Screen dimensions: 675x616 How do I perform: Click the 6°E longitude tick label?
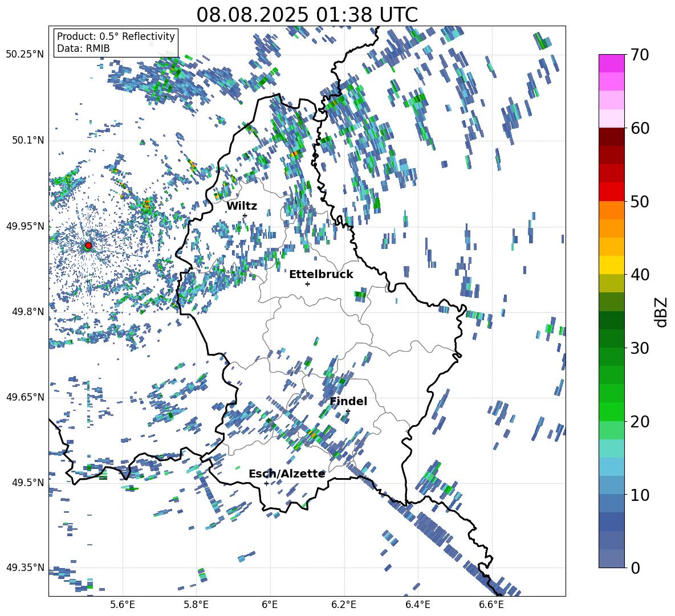270,605
